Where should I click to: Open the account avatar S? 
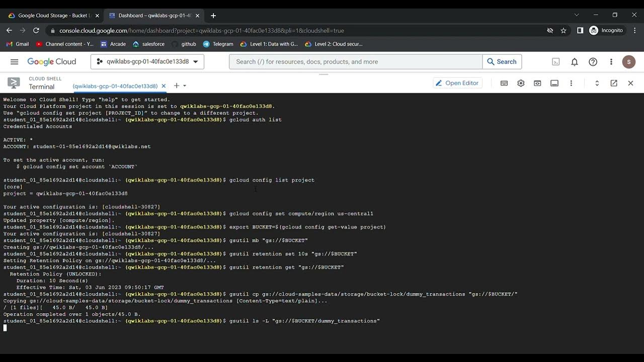pos(629,62)
